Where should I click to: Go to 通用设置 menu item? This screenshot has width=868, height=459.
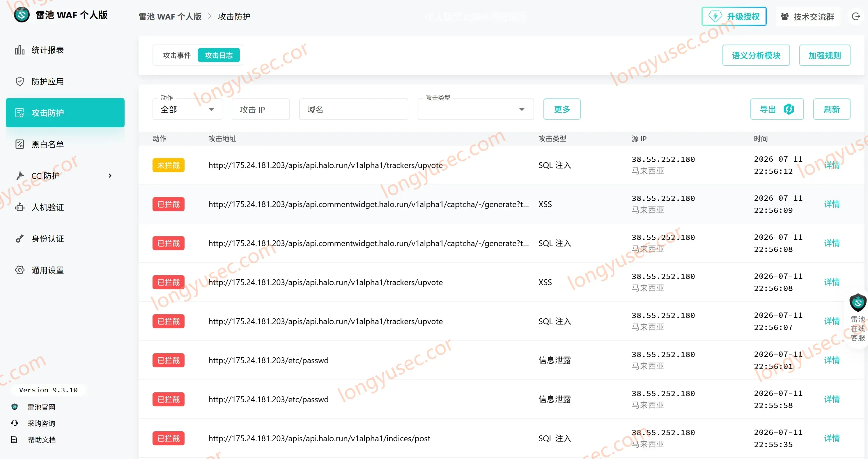[x=65, y=270]
